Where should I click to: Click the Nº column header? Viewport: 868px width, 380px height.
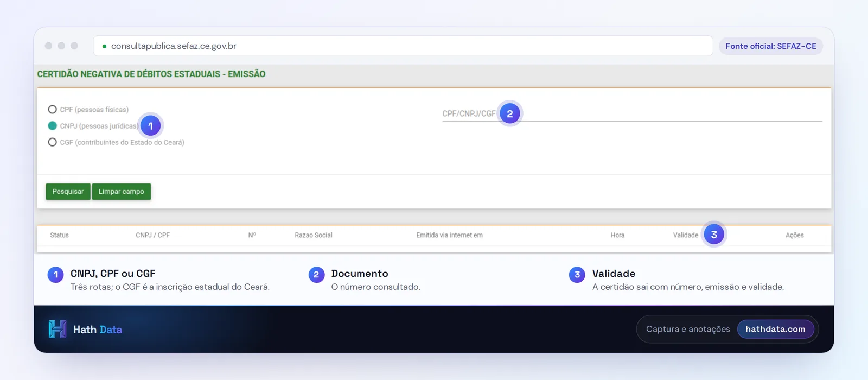(252, 235)
